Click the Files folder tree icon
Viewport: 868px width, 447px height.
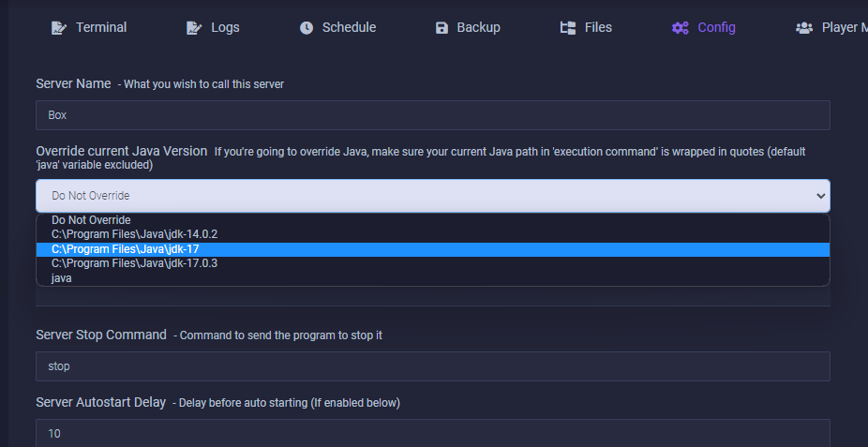[x=568, y=28]
